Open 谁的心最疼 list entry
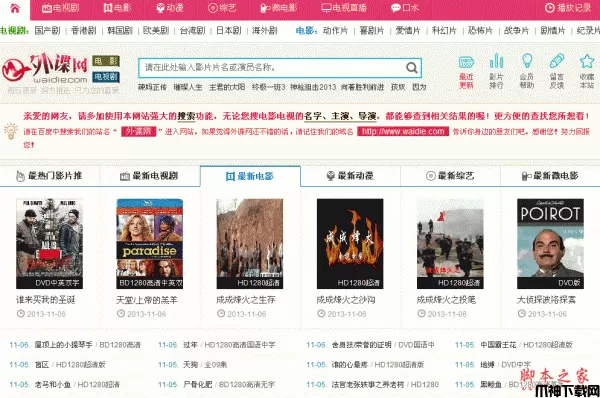The image size is (600, 398). tap(349, 365)
